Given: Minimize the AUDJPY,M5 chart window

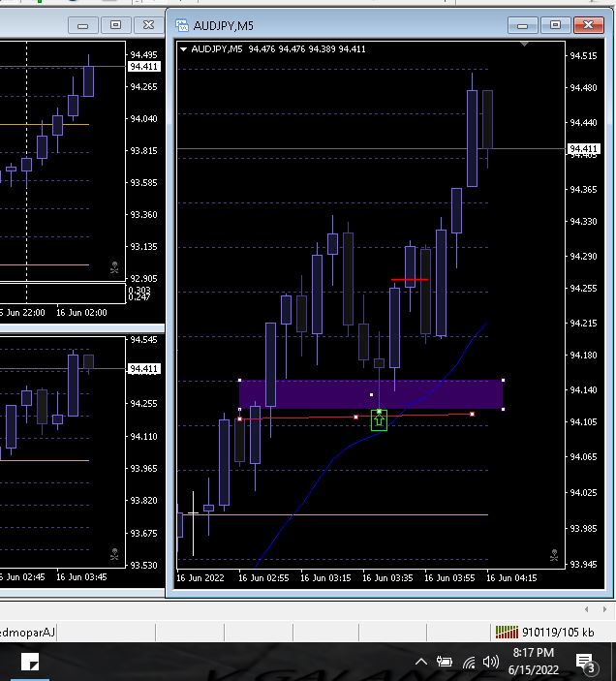Looking at the screenshot, I should click(x=523, y=25).
